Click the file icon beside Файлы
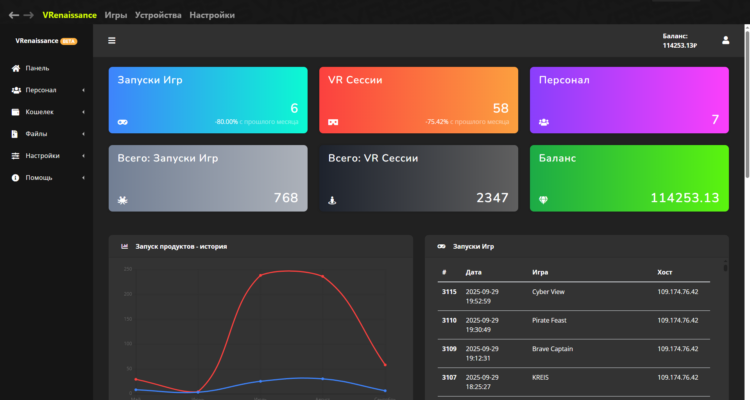The image size is (750, 400). (15, 134)
